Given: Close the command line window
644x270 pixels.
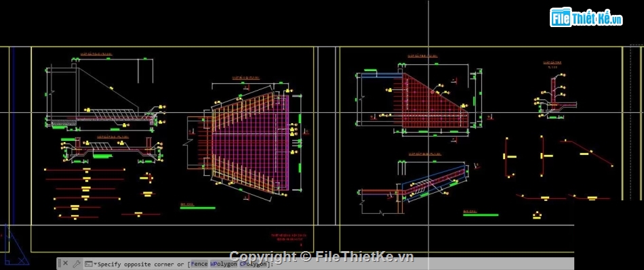Looking at the screenshot, I should click(x=66, y=263).
